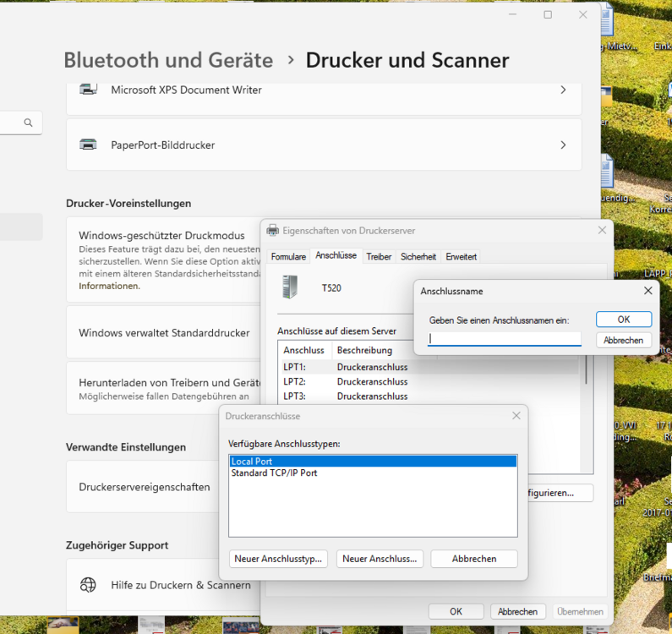Click the search magnifier icon in Settings
The width and height of the screenshot is (672, 634).
(x=28, y=123)
